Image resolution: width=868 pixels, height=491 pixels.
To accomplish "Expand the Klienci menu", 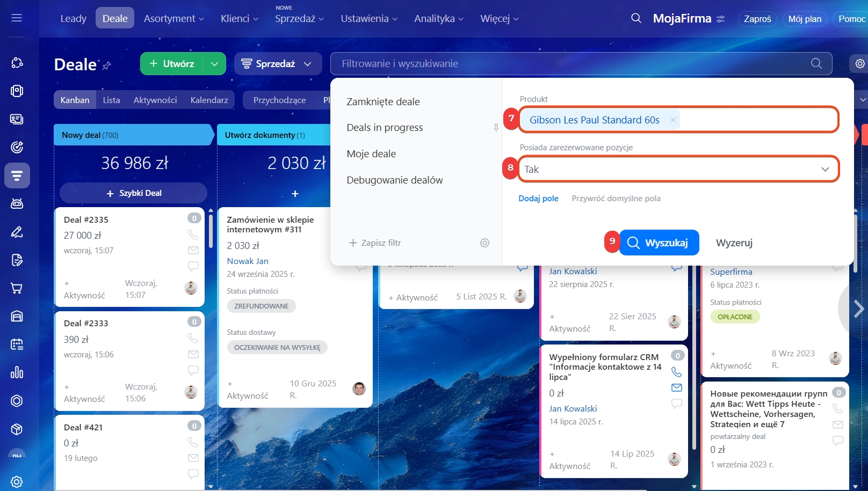I will pyautogui.click(x=240, y=19).
